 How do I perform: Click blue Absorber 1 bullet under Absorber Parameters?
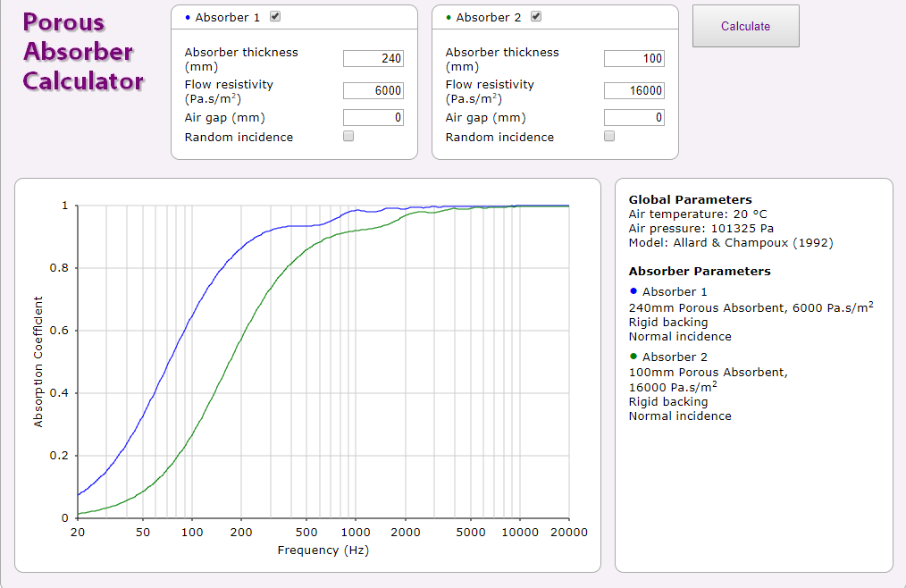[x=633, y=291]
